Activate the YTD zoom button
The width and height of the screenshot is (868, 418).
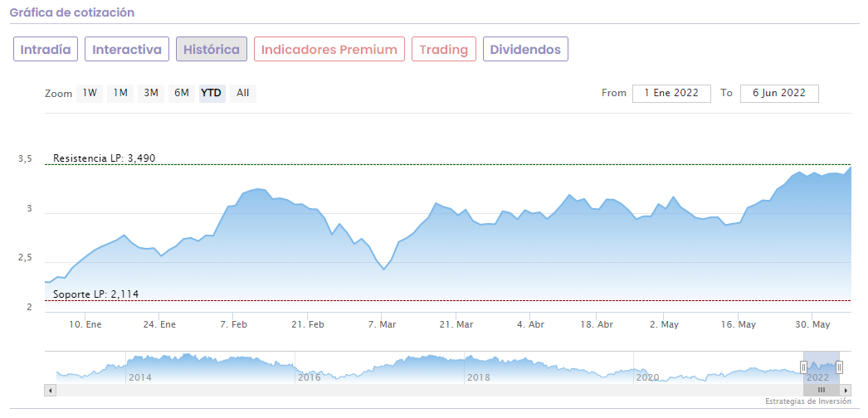pos(212,93)
